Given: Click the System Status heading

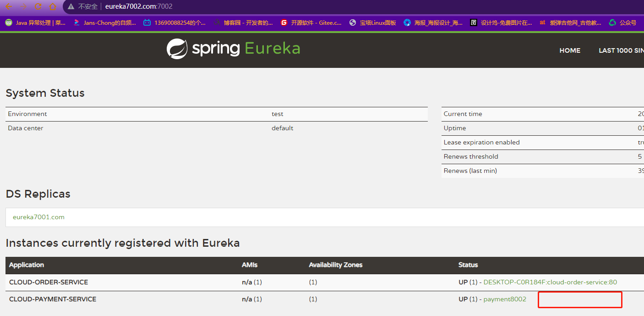Looking at the screenshot, I should (45, 93).
